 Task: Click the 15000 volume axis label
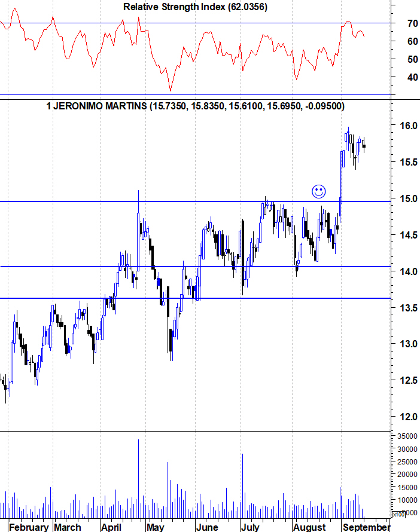(x=407, y=487)
